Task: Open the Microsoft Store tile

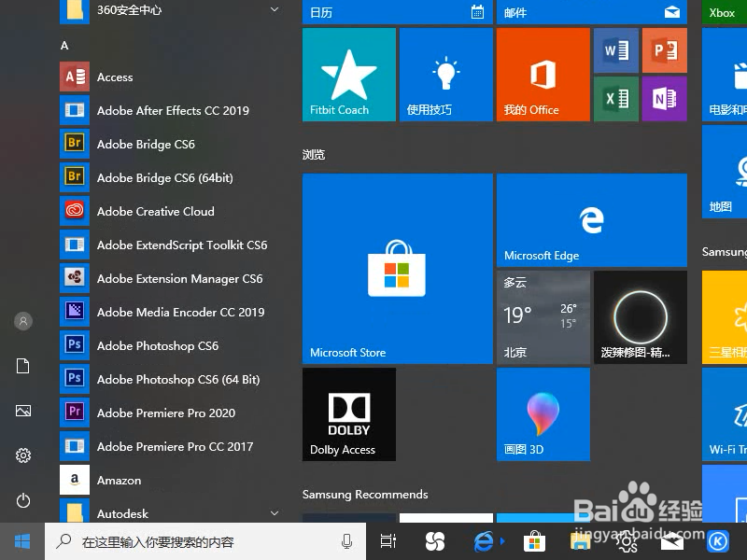Action: tap(398, 269)
